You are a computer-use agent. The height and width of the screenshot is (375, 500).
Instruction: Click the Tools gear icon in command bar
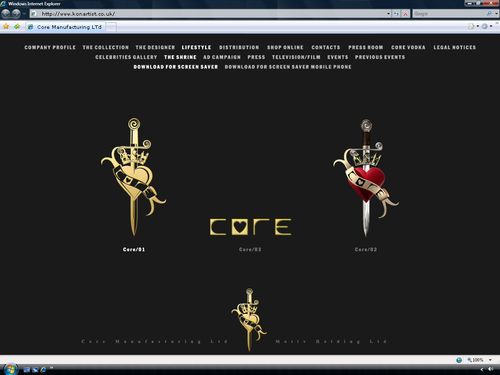tap(484, 26)
